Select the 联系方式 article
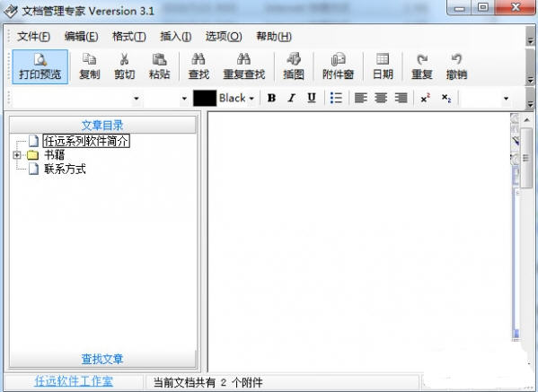 coord(65,169)
